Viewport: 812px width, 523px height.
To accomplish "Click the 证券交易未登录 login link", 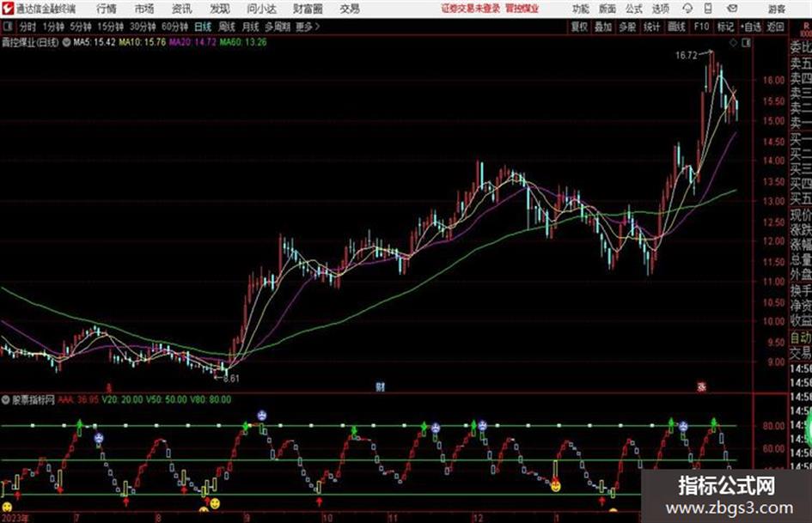I will (471, 9).
